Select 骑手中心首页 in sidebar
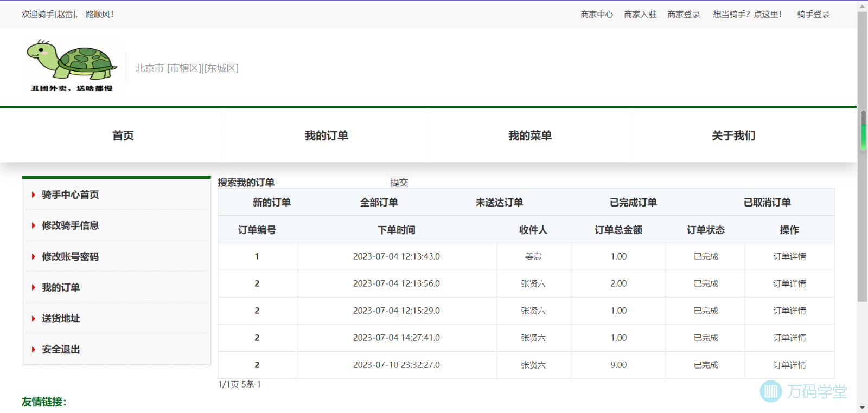Viewport: 868px width, 413px height. [x=71, y=195]
